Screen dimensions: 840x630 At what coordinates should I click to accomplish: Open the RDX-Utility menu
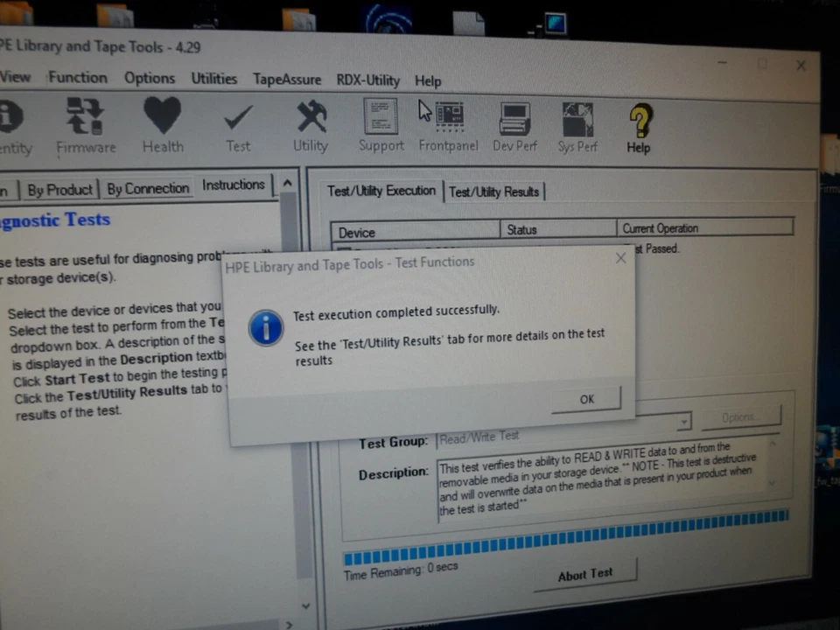click(368, 80)
